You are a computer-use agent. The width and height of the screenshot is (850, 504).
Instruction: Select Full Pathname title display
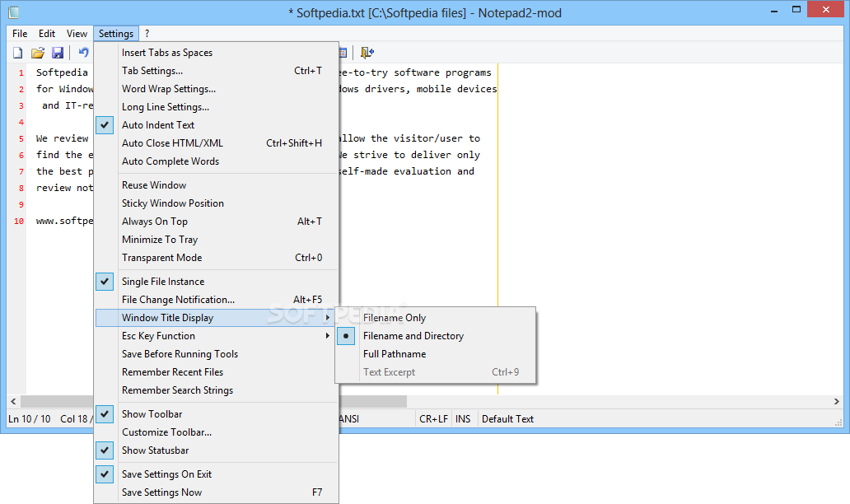436,354
